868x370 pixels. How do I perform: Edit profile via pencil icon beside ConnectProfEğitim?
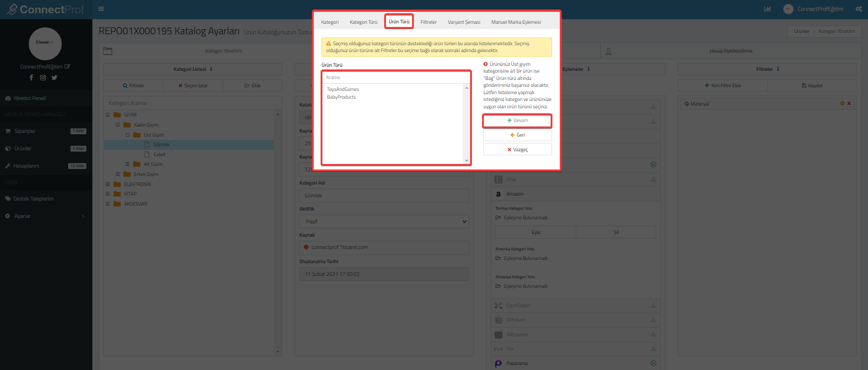point(68,67)
